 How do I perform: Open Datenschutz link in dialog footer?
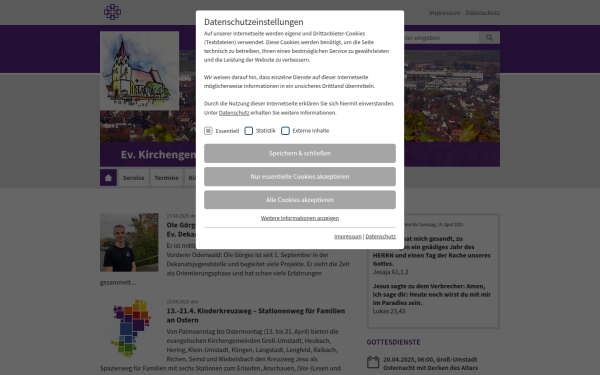(x=380, y=236)
